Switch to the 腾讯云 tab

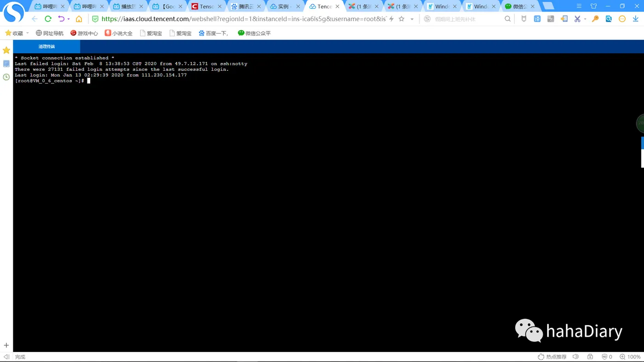click(x=245, y=6)
